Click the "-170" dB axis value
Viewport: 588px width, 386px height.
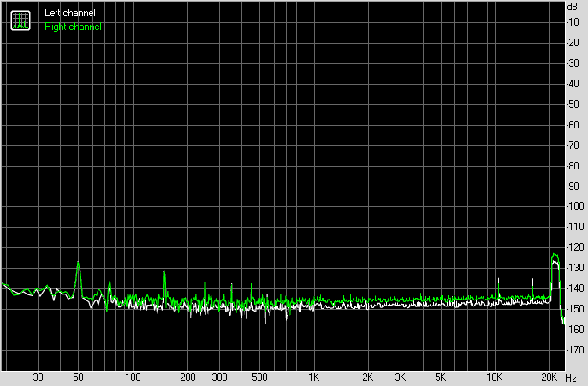[575, 349]
